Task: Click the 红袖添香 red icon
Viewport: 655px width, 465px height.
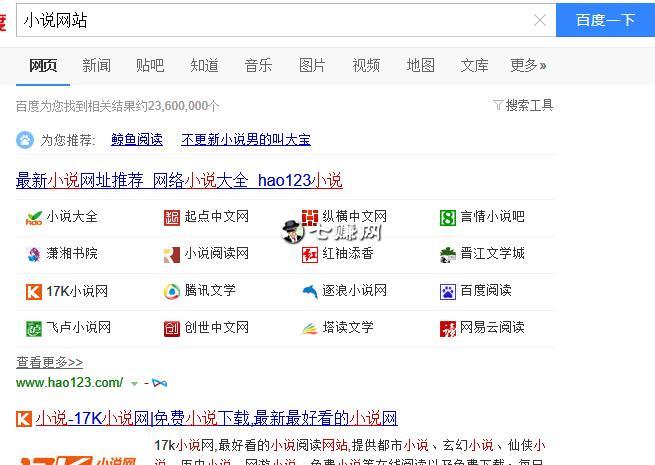Action: 310,254
